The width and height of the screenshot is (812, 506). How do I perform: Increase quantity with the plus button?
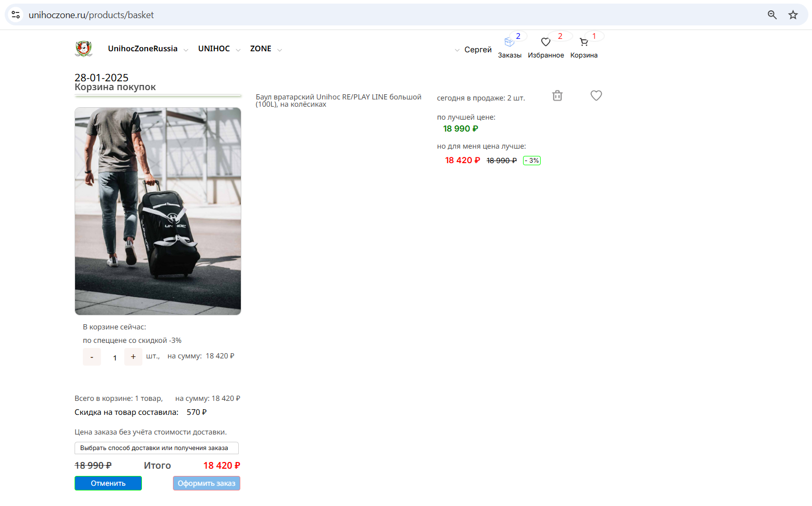[133, 357]
